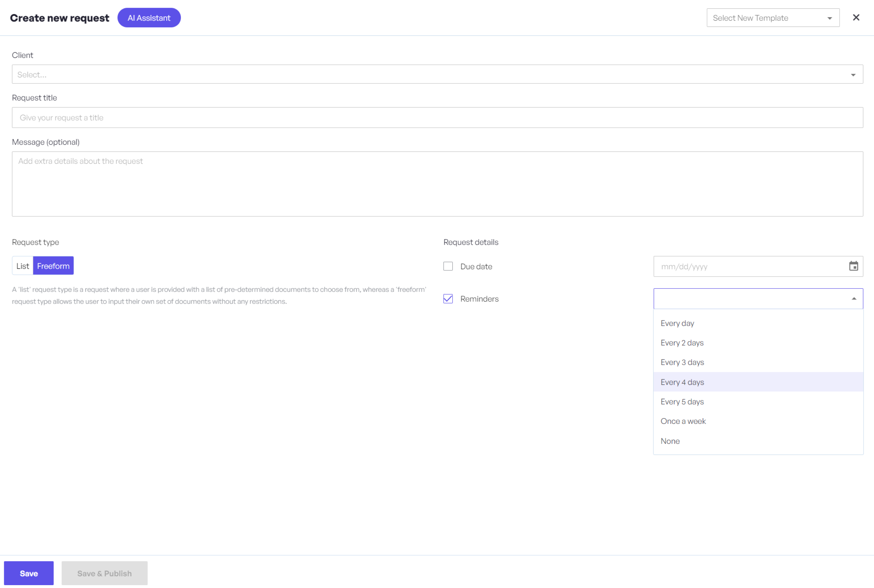Focus the Request title input field
This screenshot has width=874, height=588.
point(437,118)
